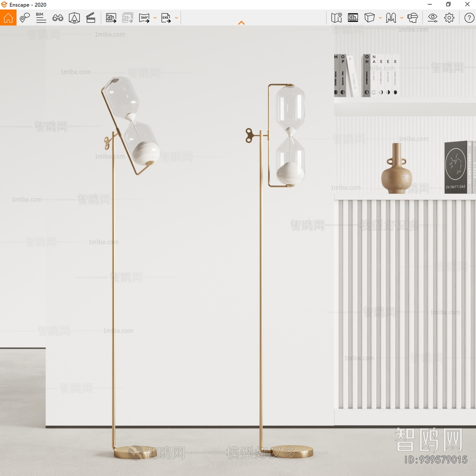Click the Enscape logo in title bar
The width and height of the screenshot is (476, 476).
4,4
